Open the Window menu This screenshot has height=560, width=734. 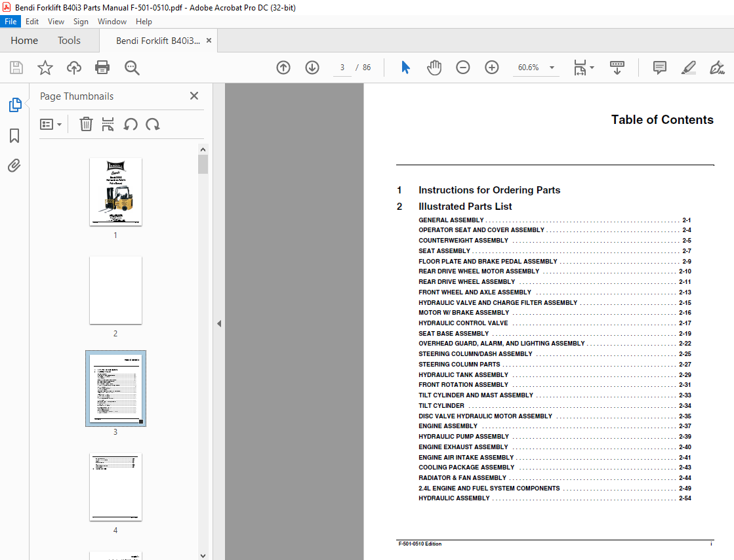pyautogui.click(x=112, y=22)
